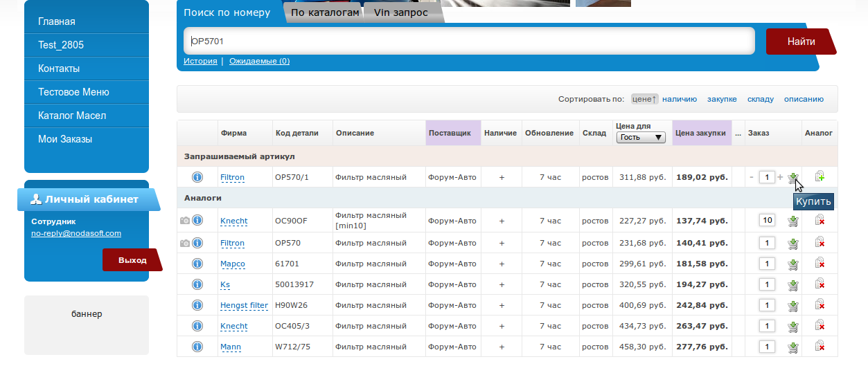Image resolution: width=868 pixels, height=384 pixels.
Task: Decrease quantity with minus for Filtron OP570/1
Action: [752, 177]
